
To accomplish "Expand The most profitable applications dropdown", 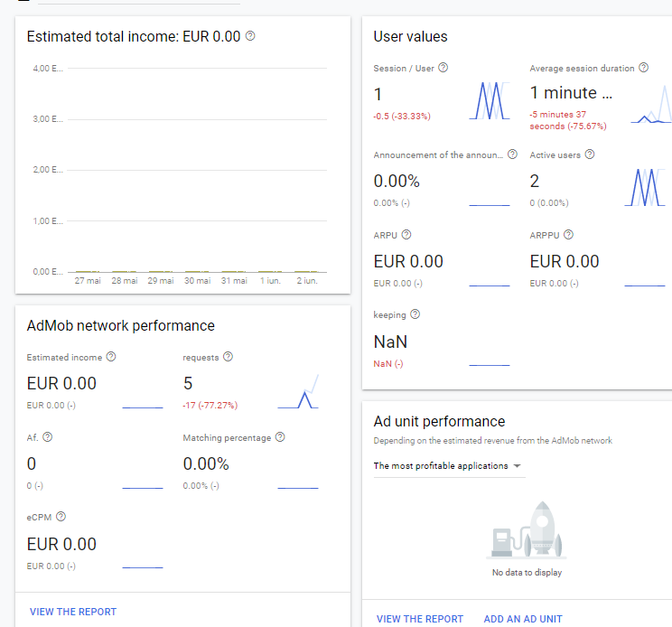I will tap(448, 466).
